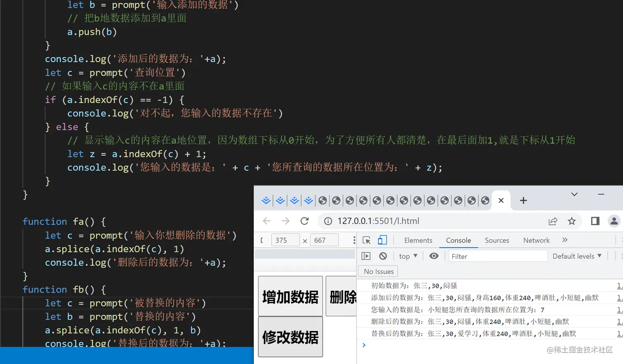Viewport: 623px width, 364px height.
Task: Create a live expression with the eye icon
Action: coord(434,256)
